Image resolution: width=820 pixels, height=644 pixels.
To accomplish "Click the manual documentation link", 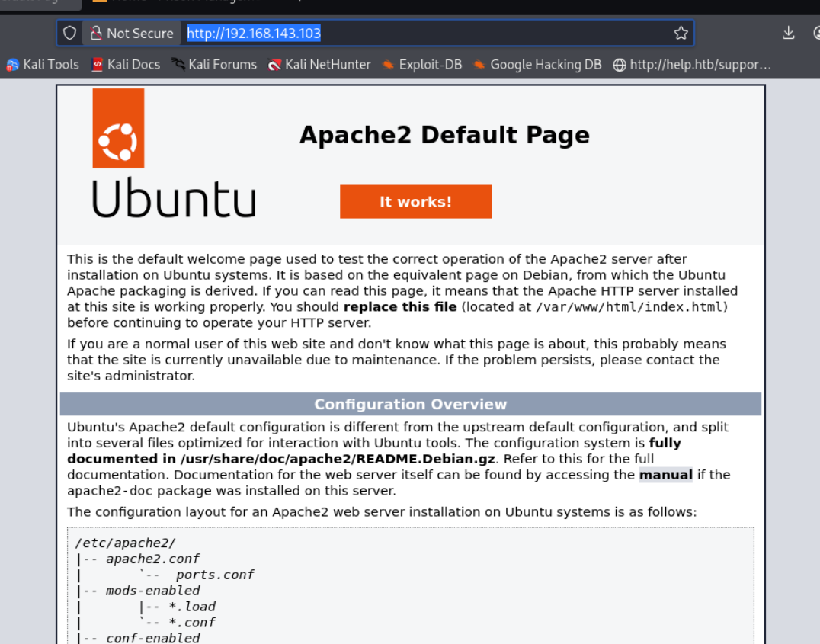I will pos(665,475).
